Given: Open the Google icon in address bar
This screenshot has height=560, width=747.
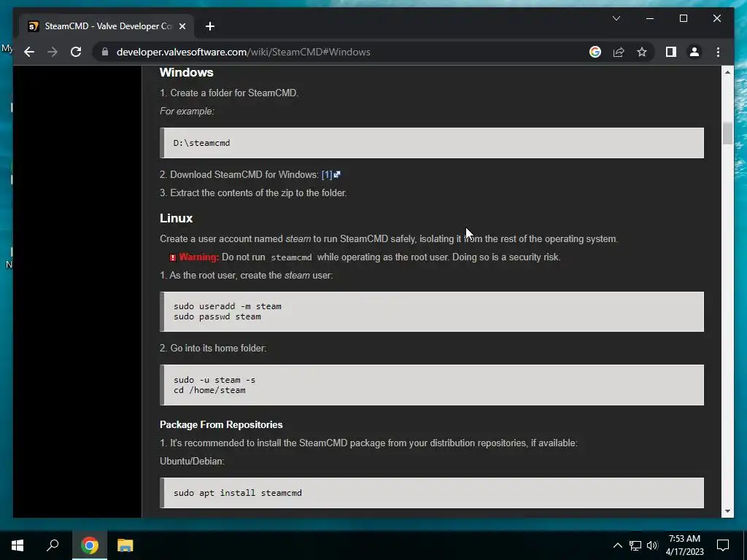Looking at the screenshot, I should (x=595, y=52).
